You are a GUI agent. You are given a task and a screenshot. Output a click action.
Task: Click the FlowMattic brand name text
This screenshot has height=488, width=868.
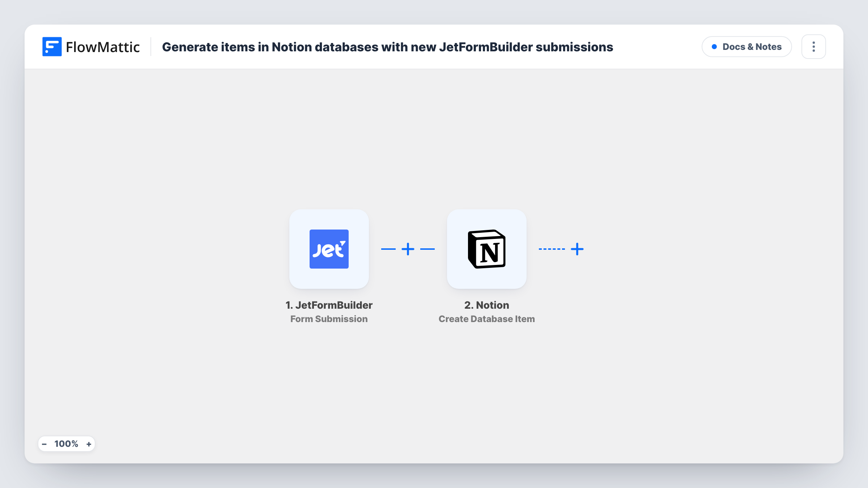[x=103, y=47]
